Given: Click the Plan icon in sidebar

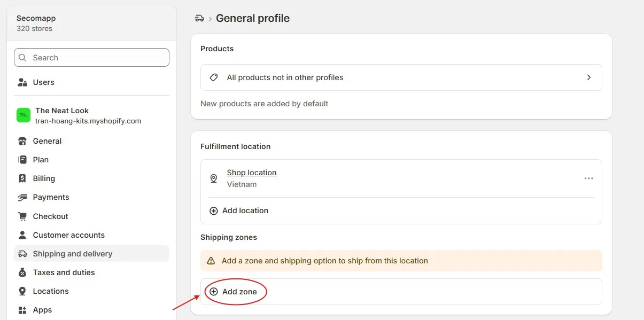Looking at the screenshot, I should [22, 160].
